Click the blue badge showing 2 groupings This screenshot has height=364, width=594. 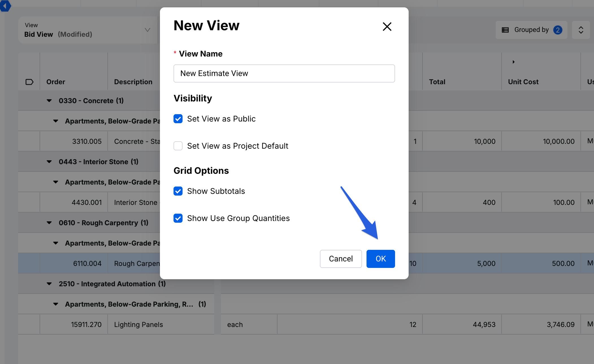(558, 30)
